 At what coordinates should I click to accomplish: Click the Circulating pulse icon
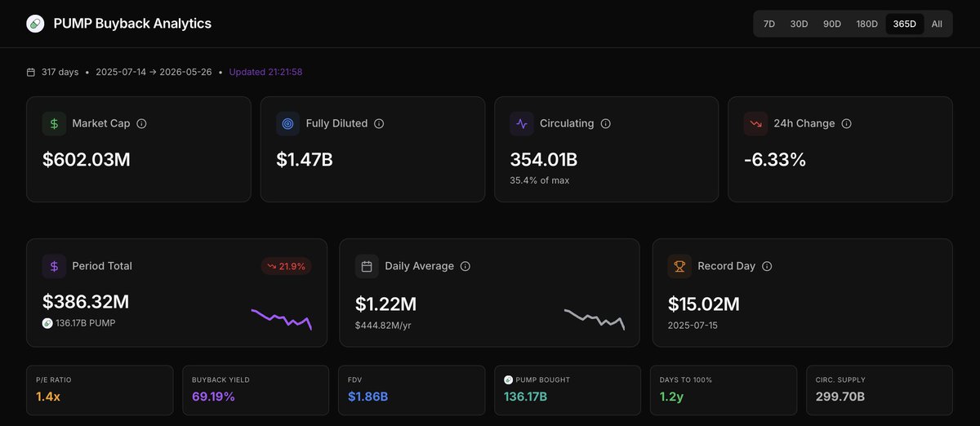coord(522,123)
